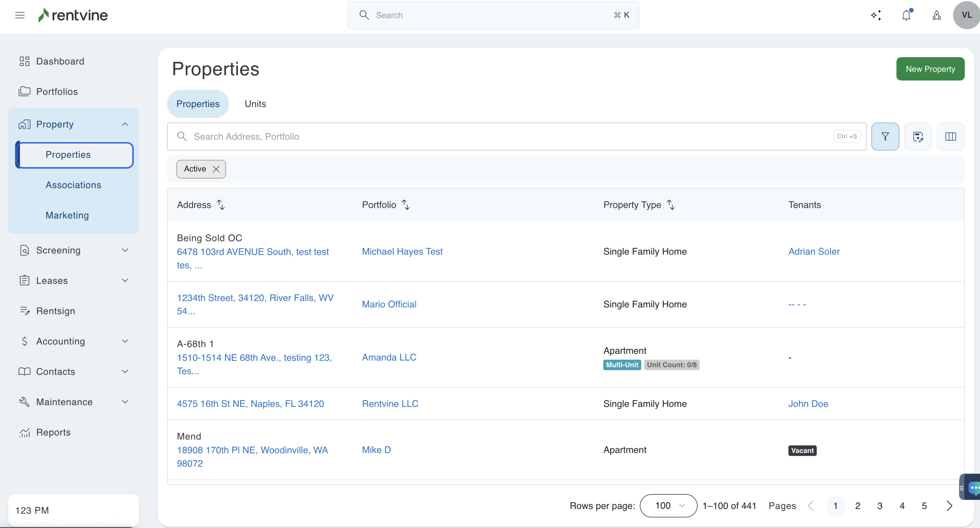
Task: Click the rocket icon in header
Action: [937, 15]
